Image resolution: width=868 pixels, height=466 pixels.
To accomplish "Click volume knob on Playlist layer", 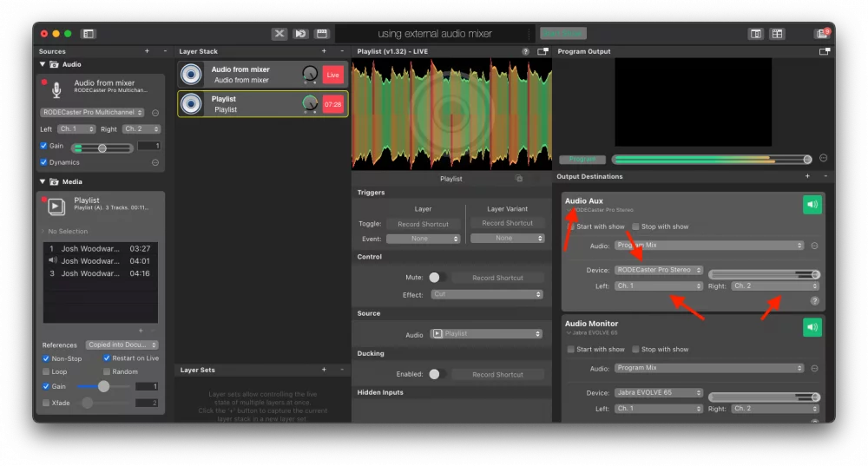I will coord(310,103).
